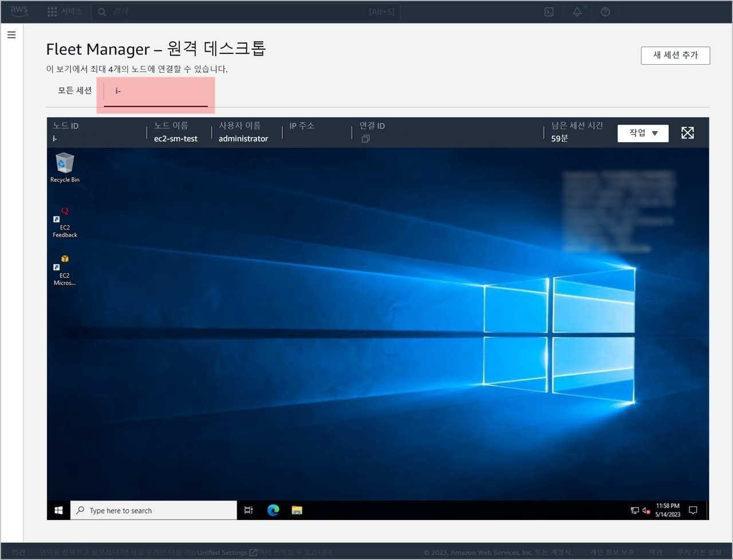Click the network icon in system tray
This screenshot has height=560, width=733.
point(635,510)
